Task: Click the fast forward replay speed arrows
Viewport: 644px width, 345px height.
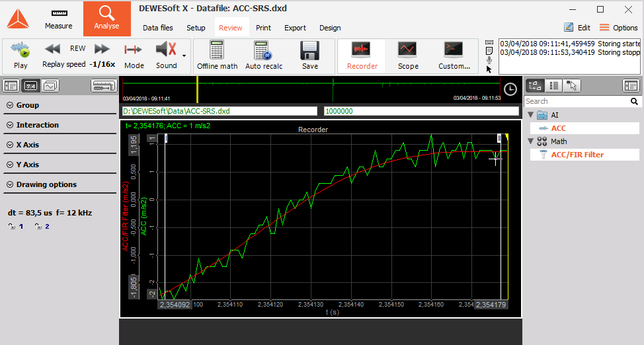Action: [x=102, y=49]
